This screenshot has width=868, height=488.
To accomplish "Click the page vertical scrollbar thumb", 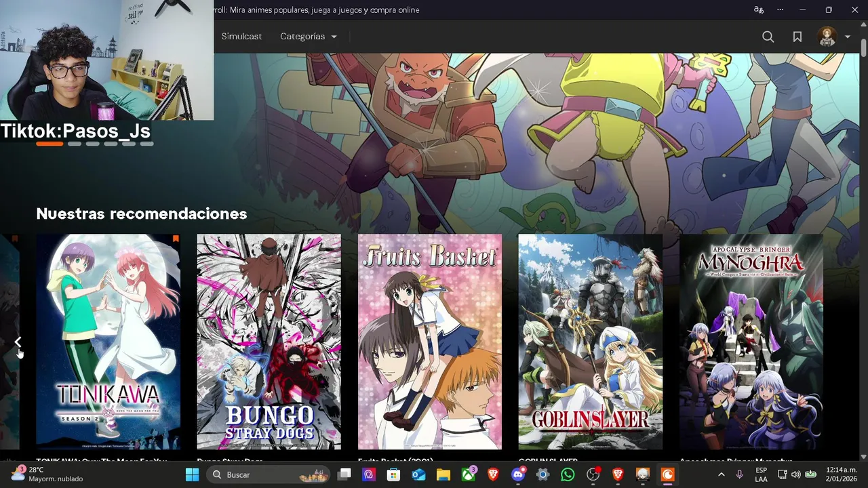I will pos(863,47).
